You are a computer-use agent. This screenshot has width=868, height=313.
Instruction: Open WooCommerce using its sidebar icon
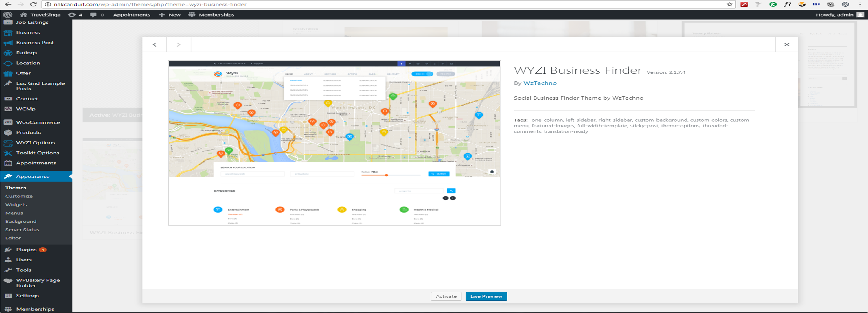8,122
